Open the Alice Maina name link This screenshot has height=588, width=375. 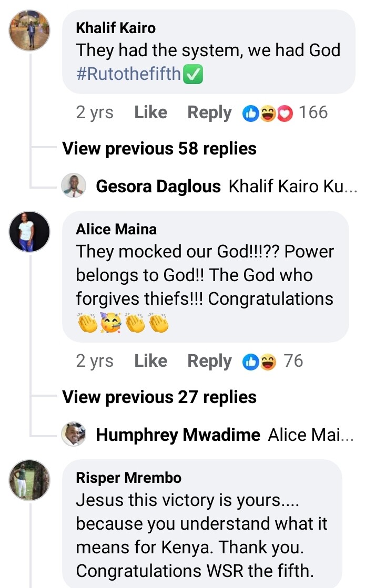coord(116,229)
